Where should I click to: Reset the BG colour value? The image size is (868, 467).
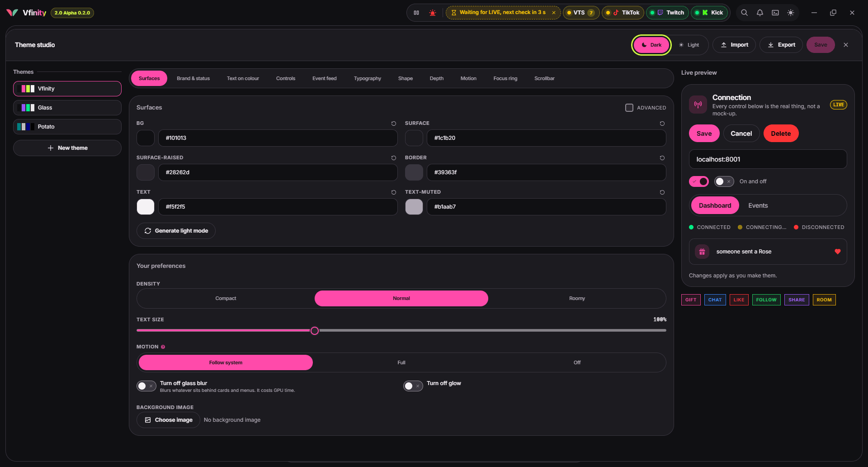394,124
